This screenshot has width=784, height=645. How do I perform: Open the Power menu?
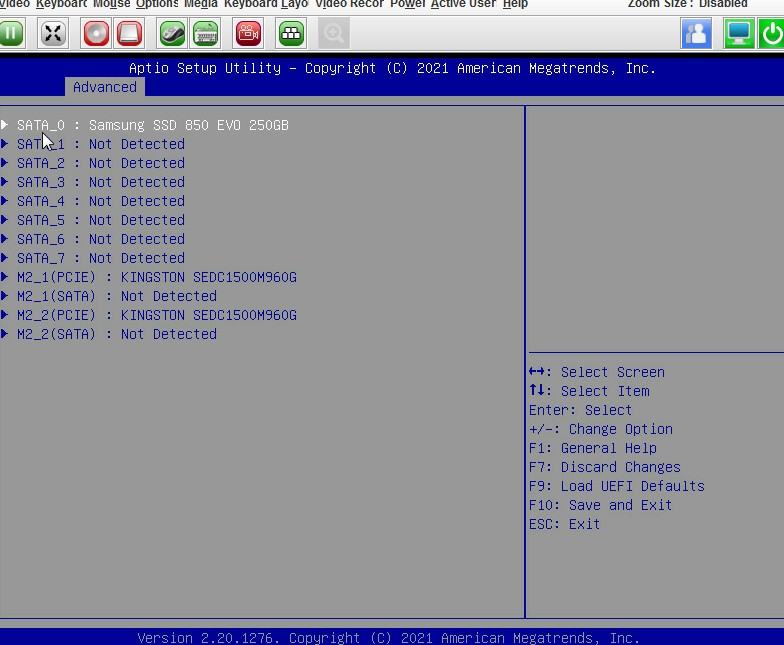[x=408, y=4]
